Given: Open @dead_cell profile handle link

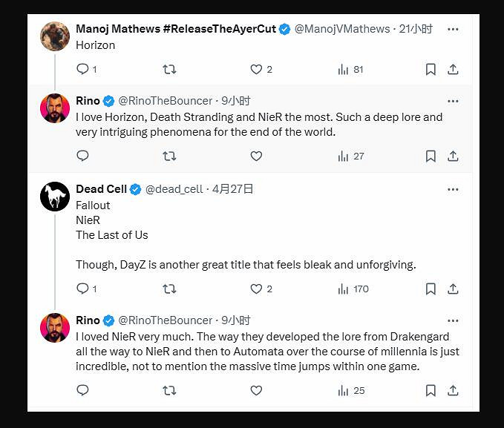Looking at the screenshot, I should (x=174, y=189).
